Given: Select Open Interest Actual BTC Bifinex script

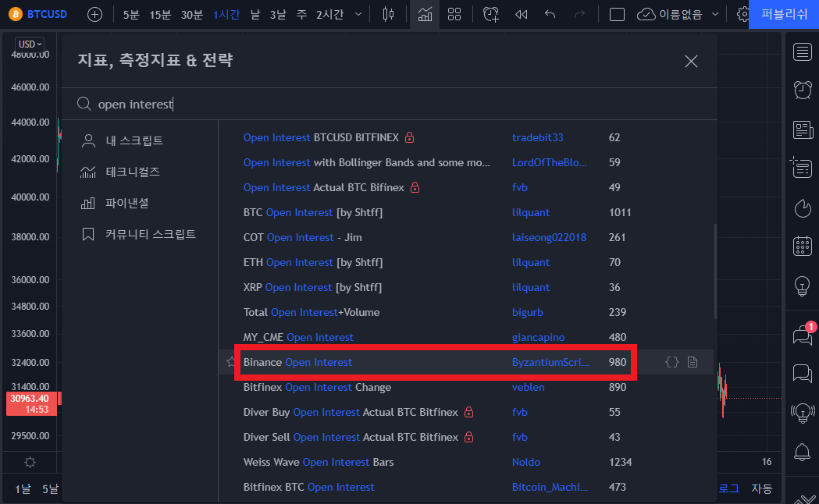Looking at the screenshot, I should click(323, 188).
